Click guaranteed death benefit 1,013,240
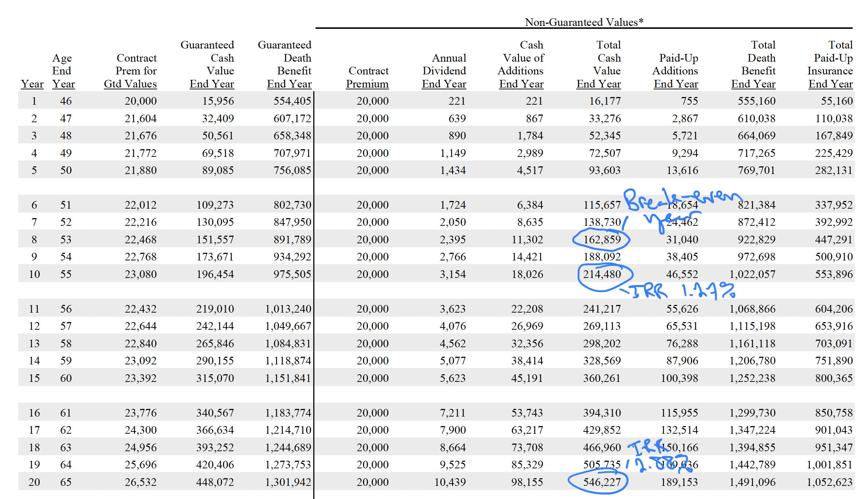 click(288, 309)
